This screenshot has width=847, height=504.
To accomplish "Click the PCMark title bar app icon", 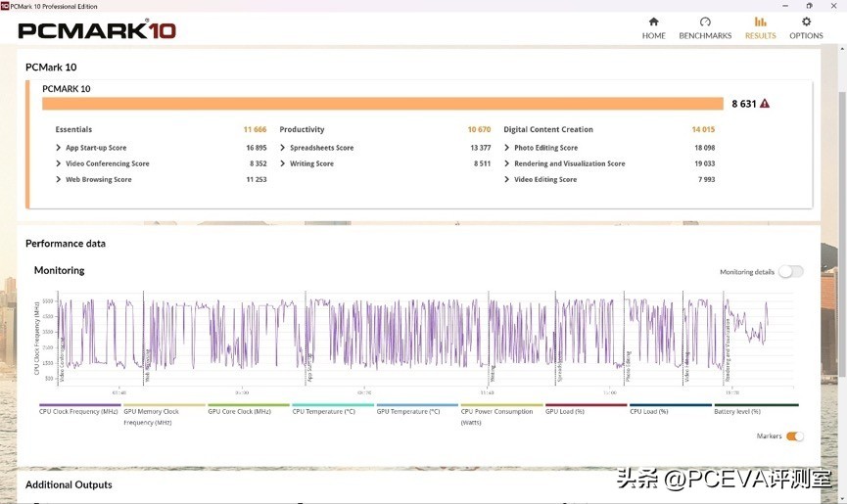I will 6,6.
